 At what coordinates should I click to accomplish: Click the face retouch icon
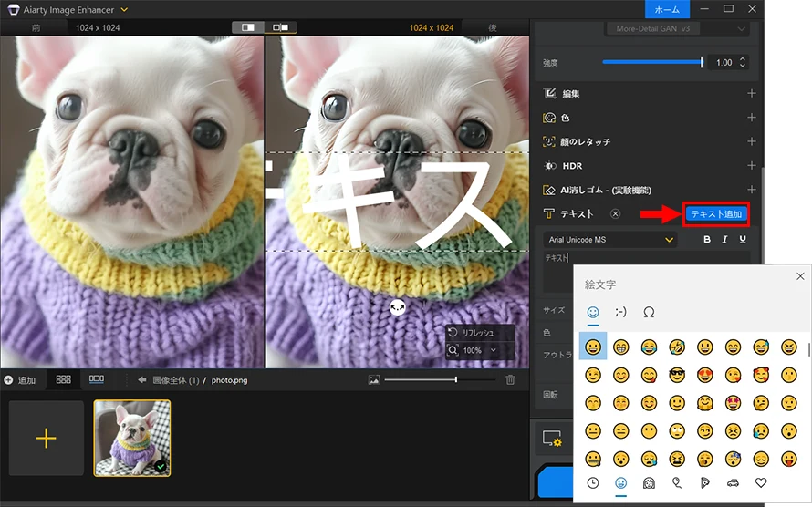(549, 141)
